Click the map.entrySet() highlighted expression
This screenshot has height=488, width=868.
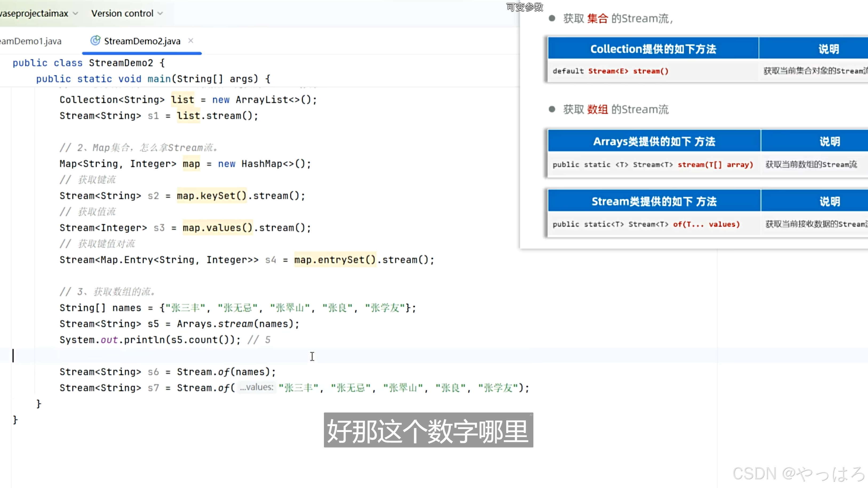335,260
